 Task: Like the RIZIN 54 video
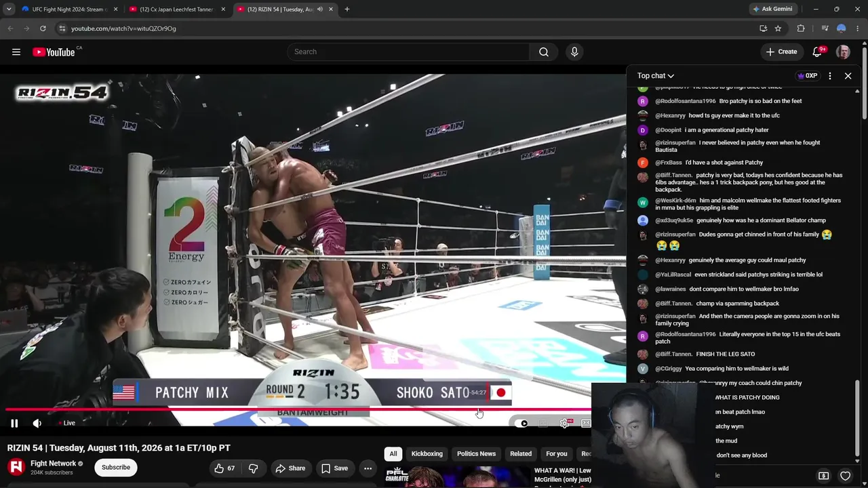pos(224,468)
